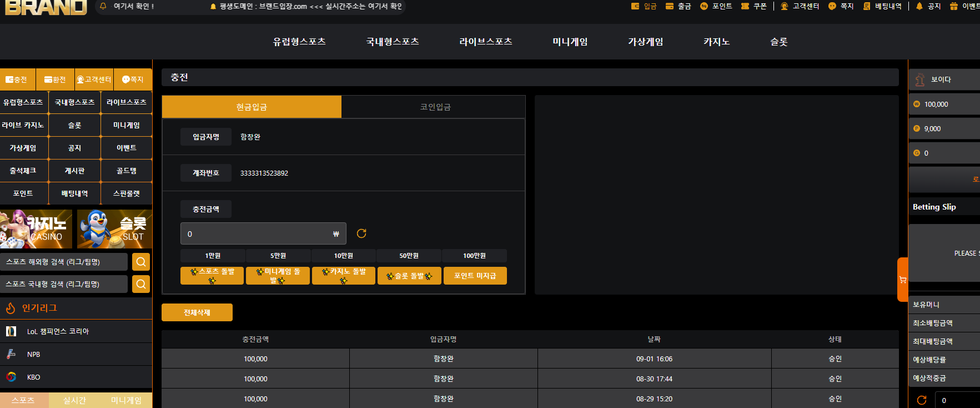The height and width of the screenshot is (408, 980).
Task: Choose the 포인트 미지급 option
Action: tap(475, 276)
